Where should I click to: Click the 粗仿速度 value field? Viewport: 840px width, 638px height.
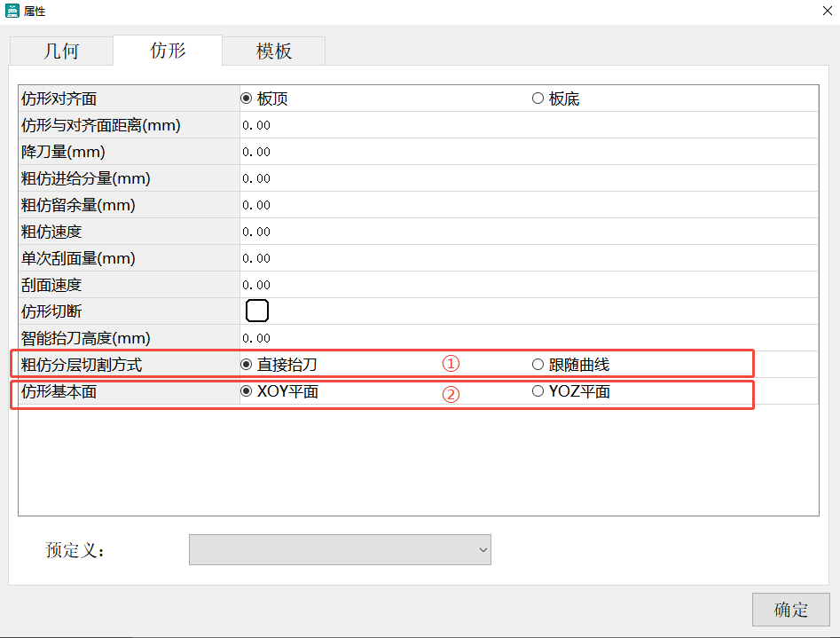(528, 232)
